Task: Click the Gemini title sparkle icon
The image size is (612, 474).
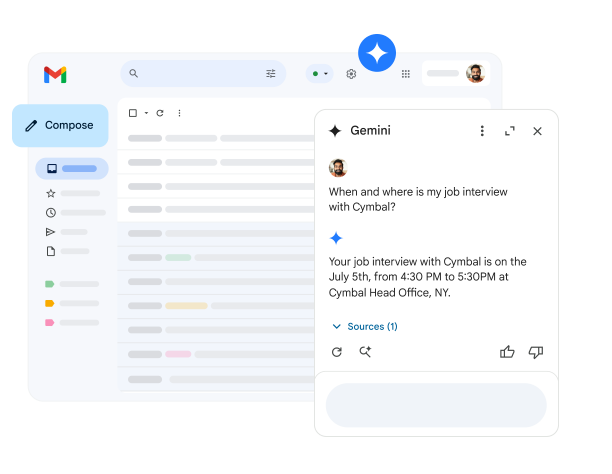Action: point(335,131)
